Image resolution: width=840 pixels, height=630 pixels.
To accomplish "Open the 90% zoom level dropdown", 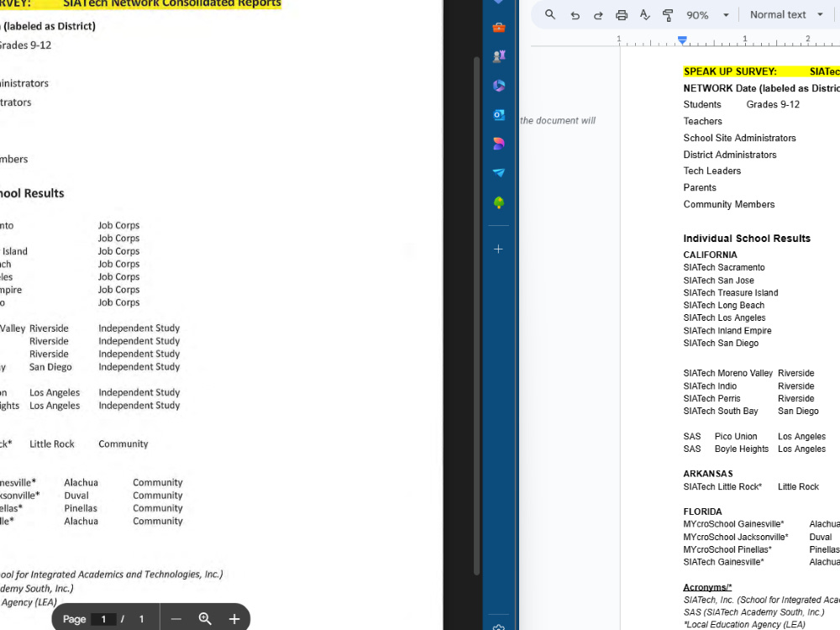I will pos(707,15).
